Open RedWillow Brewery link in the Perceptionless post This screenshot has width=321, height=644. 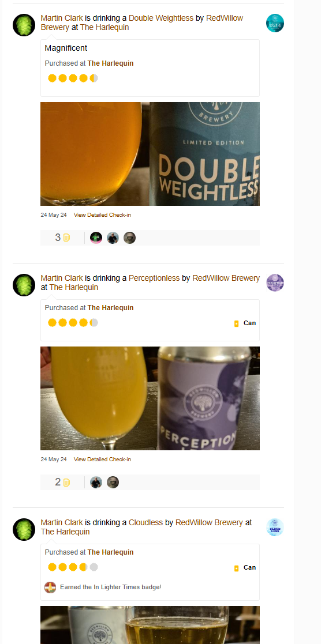click(x=226, y=278)
